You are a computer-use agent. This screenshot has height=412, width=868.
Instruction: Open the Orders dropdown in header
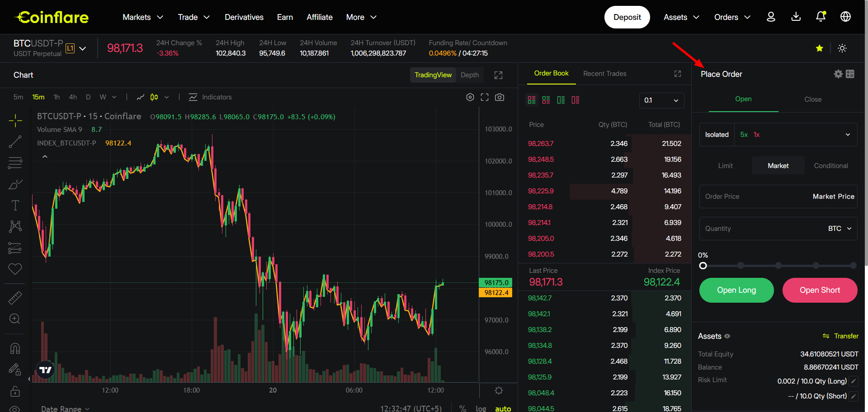click(732, 17)
